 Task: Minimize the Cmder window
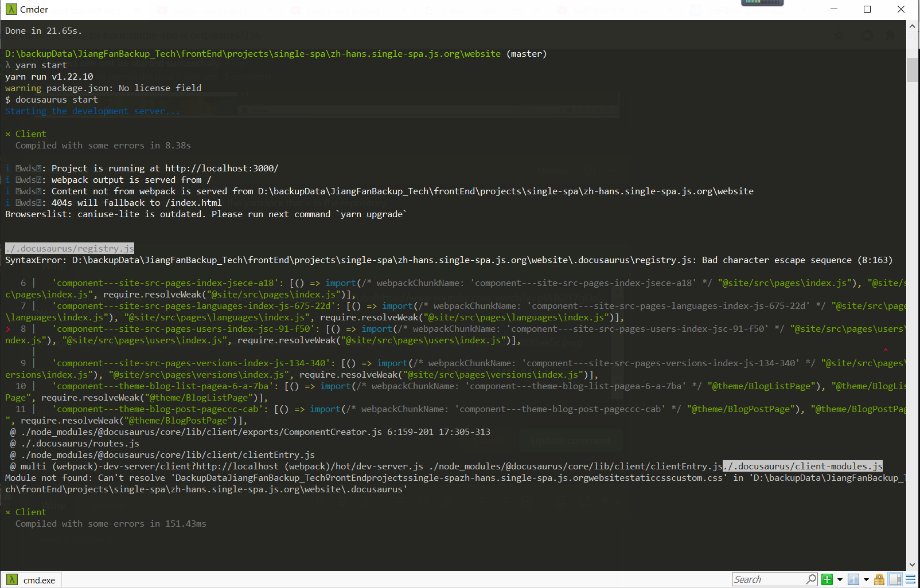point(834,9)
